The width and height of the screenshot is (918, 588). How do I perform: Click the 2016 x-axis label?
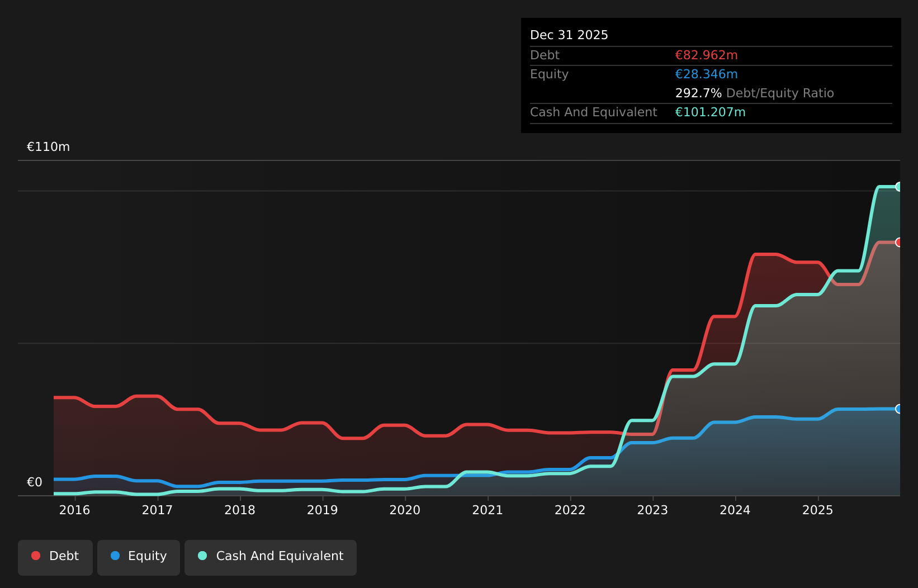[74, 510]
